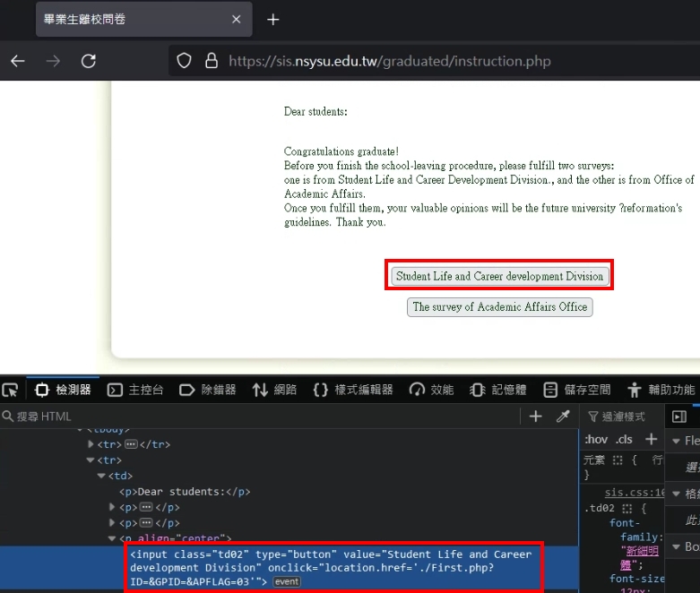The width and height of the screenshot is (700, 593).
Task: Open the 樣式編輯器 style editor tab
Action: pyautogui.click(x=352, y=390)
